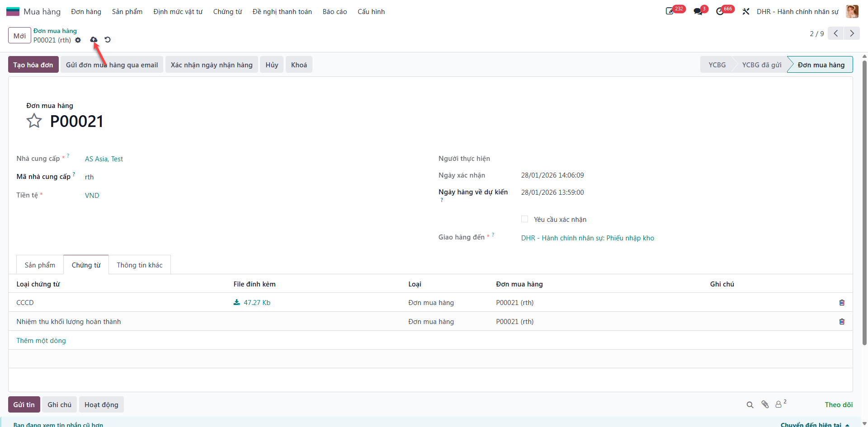Click the Khoá button

click(x=299, y=65)
